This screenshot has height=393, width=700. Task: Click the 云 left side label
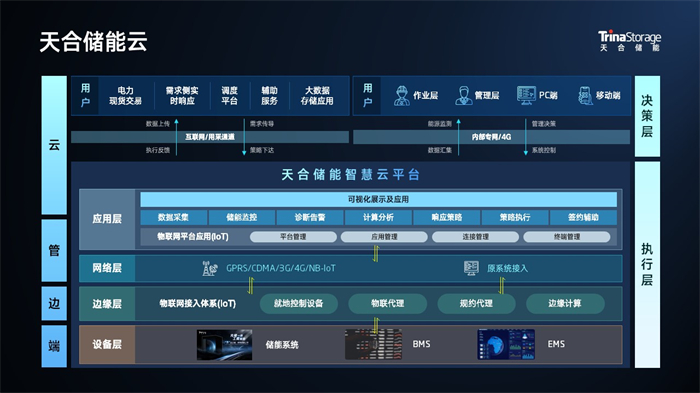[x=54, y=145]
